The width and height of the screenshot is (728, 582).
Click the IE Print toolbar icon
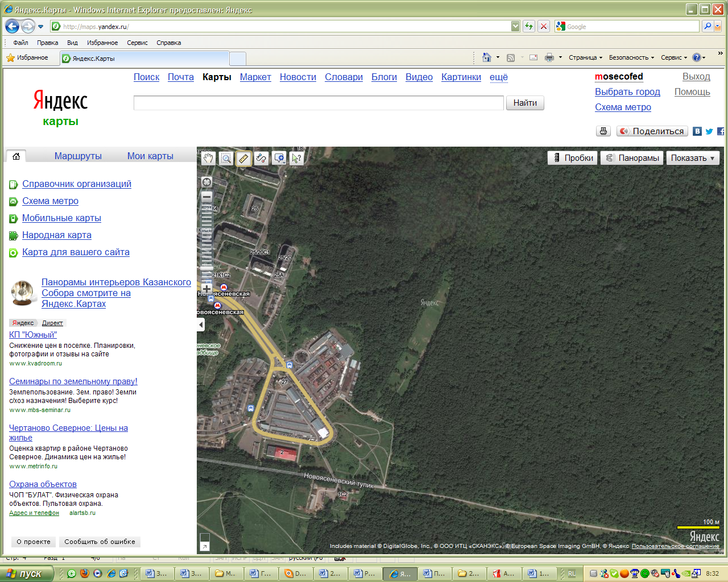tap(549, 57)
